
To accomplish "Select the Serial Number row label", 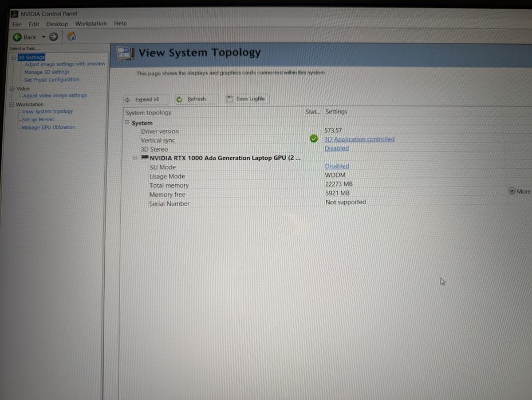I will [x=170, y=204].
